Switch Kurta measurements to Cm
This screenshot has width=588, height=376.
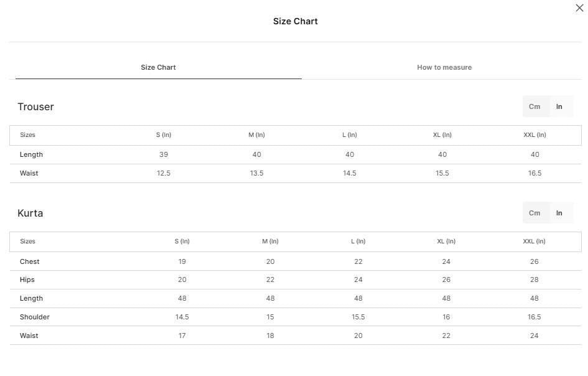pyautogui.click(x=534, y=213)
